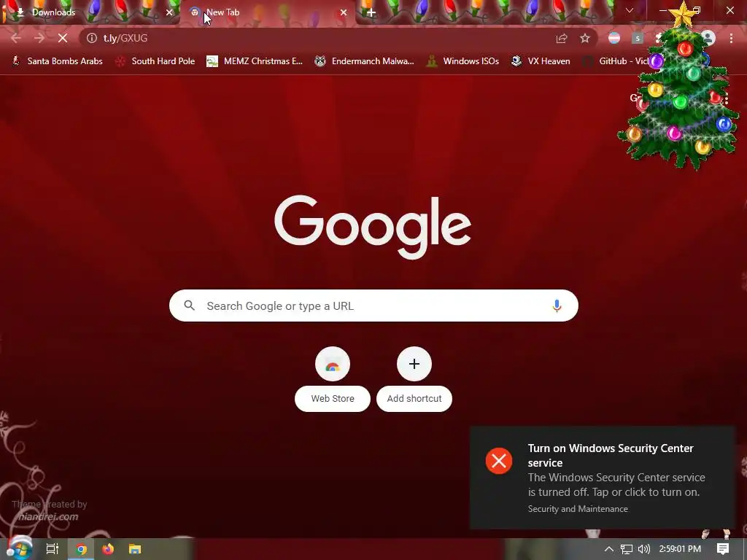The width and height of the screenshot is (747, 560).
Task: Open MEMZ Christmas bookmark
Action: point(255,61)
